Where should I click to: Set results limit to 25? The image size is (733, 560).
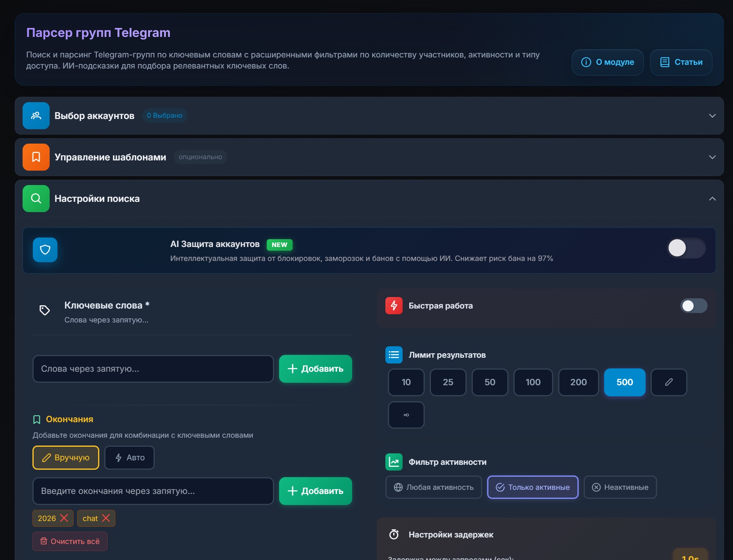coord(448,382)
